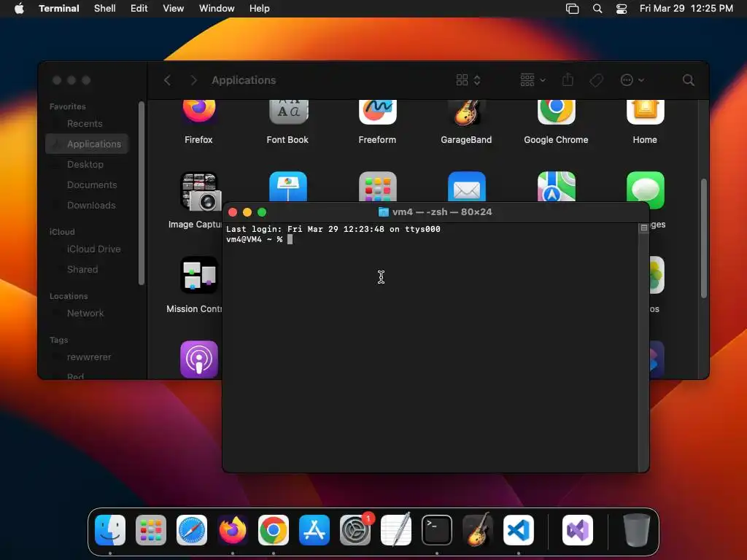Open Launchpad from the Dock
747x560 pixels.
(x=151, y=530)
